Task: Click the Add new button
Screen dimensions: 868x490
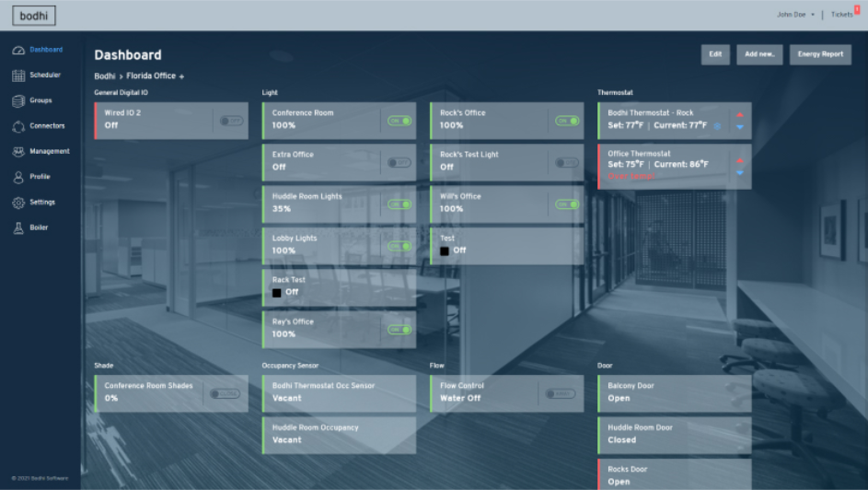Action: coord(759,54)
